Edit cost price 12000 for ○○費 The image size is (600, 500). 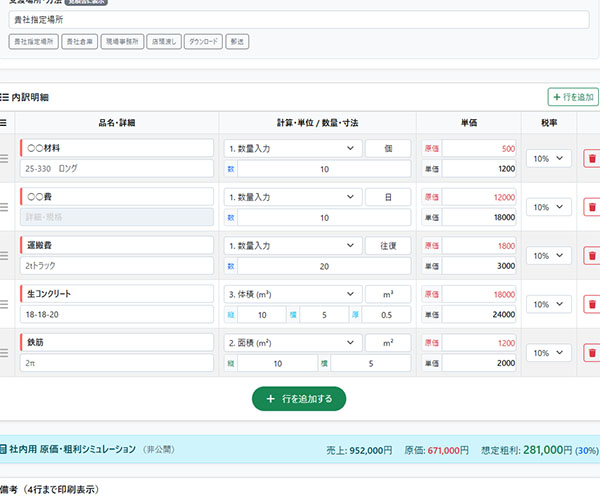click(x=479, y=197)
